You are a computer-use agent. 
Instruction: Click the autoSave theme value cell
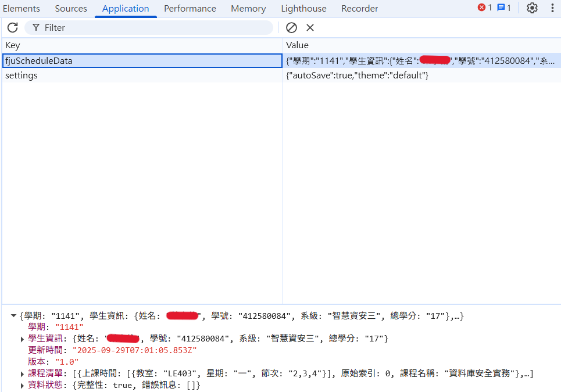(x=422, y=75)
